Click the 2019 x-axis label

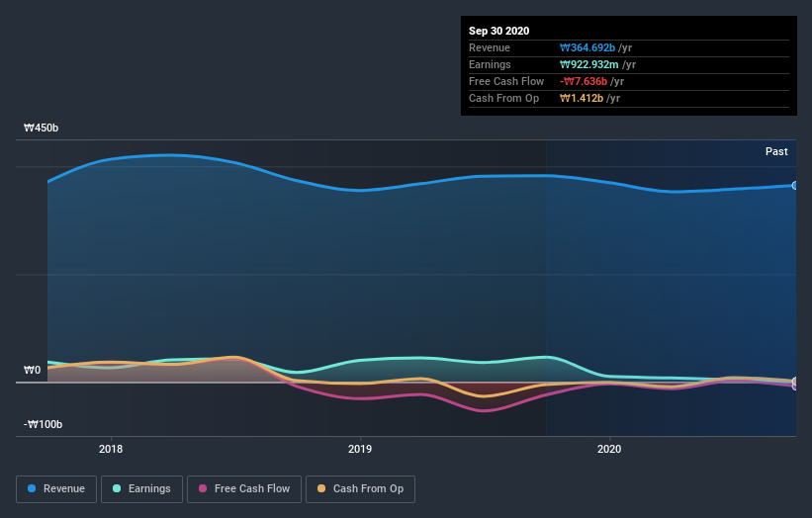click(360, 449)
